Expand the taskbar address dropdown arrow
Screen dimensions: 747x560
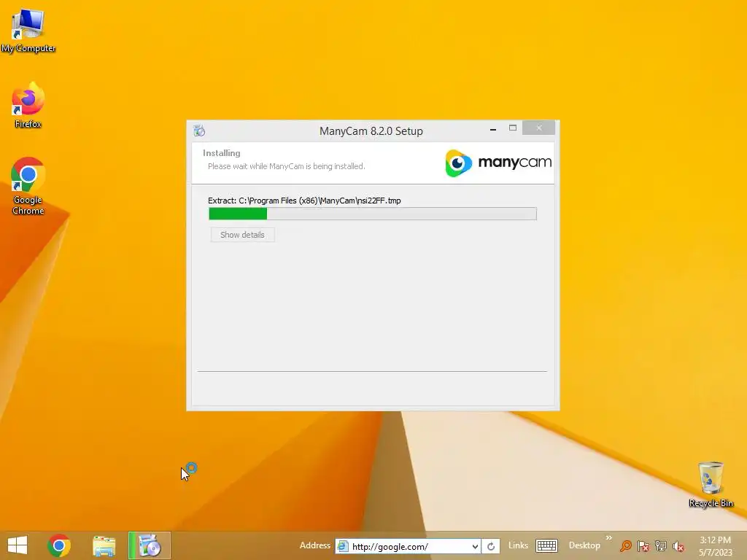pos(475,546)
